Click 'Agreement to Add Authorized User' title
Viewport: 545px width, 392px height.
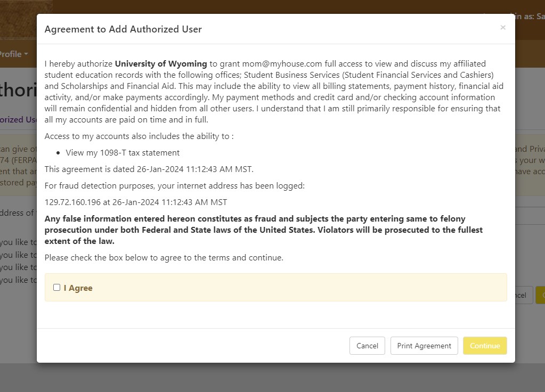[x=123, y=29]
